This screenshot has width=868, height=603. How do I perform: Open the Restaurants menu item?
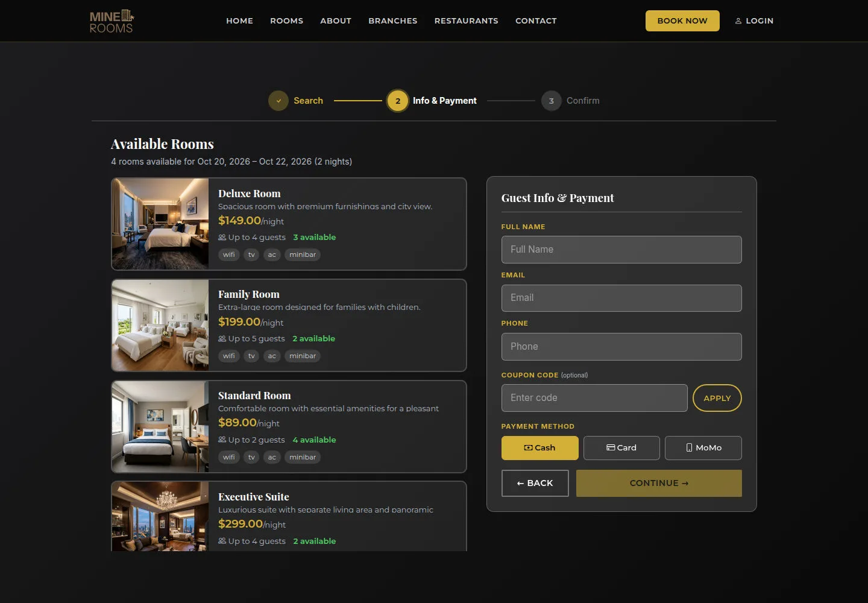click(467, 21)
